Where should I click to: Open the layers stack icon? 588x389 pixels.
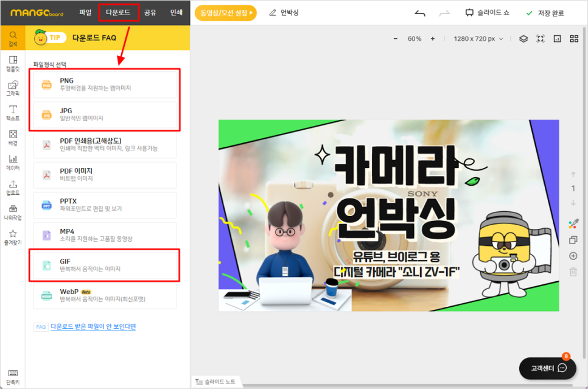pos(523,38)
